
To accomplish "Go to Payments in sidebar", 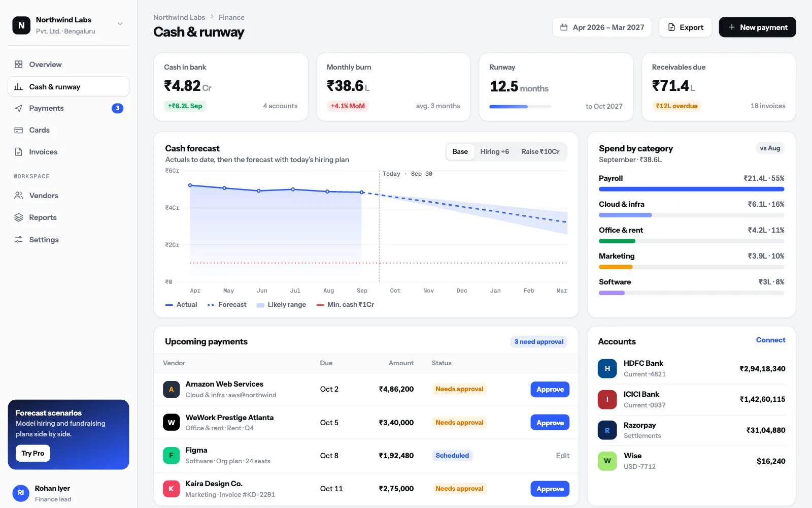I will coord(69,108).
